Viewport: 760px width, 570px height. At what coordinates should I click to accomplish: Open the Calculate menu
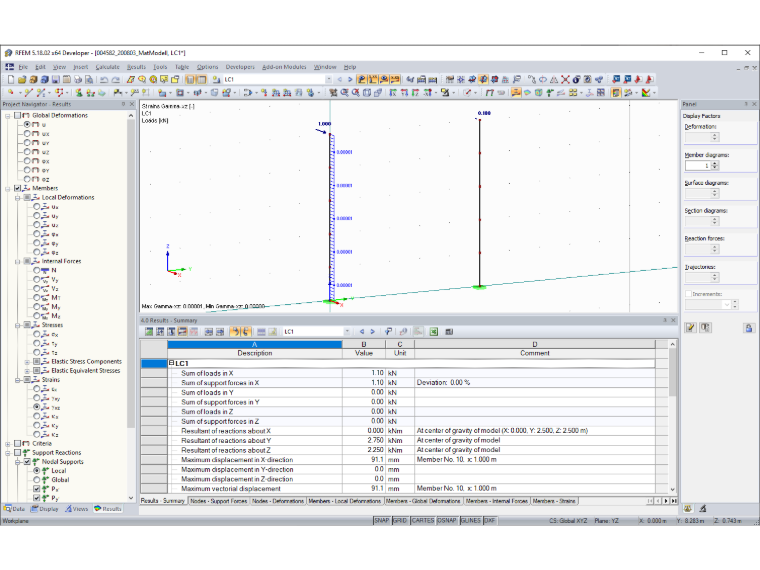pyautogui.click(x=107, y=67)
